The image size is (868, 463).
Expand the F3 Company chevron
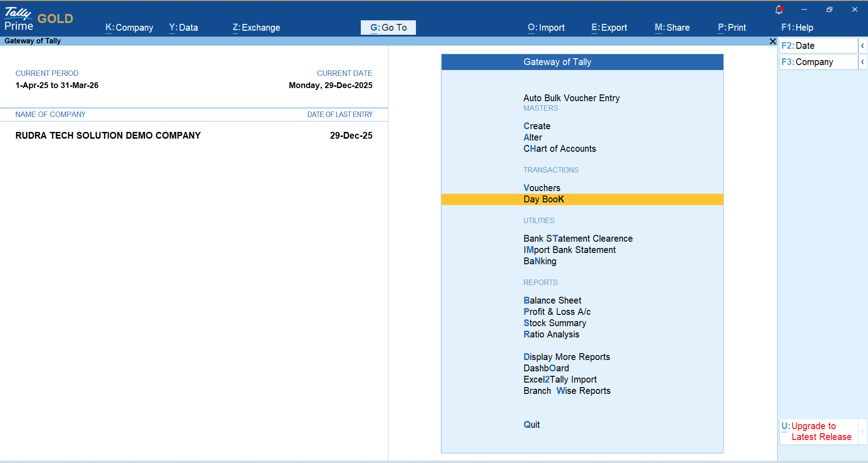(x=863, y=62)
